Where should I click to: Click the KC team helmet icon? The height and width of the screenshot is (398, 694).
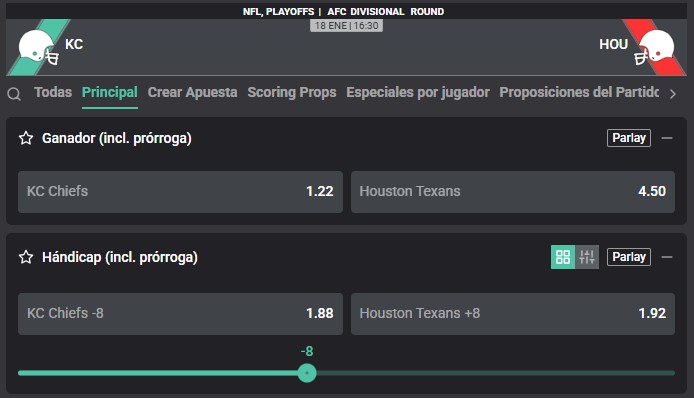[38, 47]
